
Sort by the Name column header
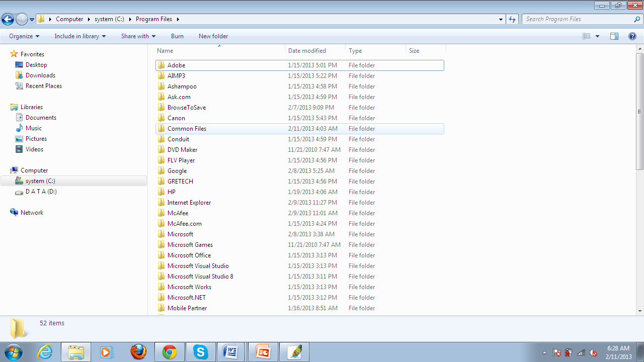click(x=219, y=51)
